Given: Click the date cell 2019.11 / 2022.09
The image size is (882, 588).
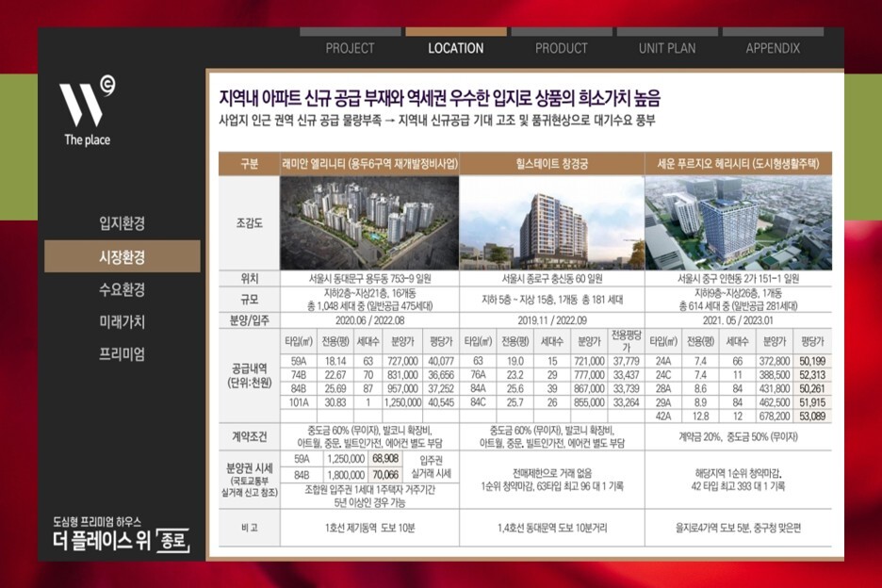Looking at the screenshot, I should (x=552, y=320).
